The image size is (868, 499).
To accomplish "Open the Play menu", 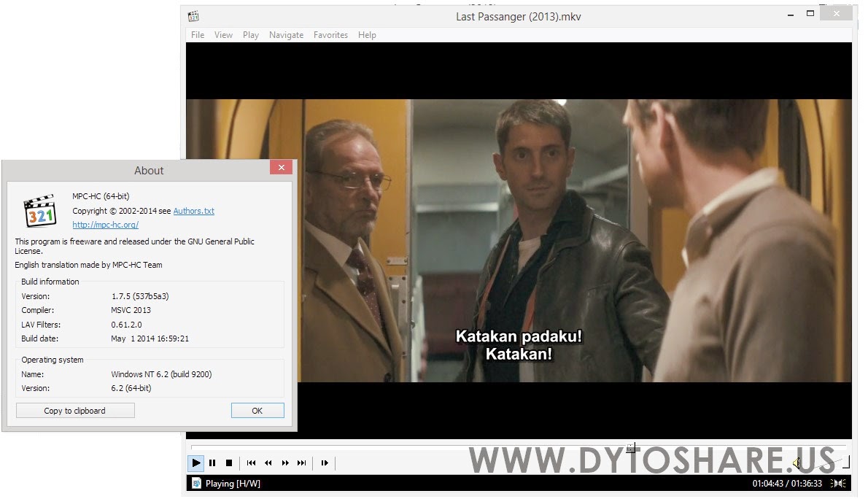I will coord(251,35).
